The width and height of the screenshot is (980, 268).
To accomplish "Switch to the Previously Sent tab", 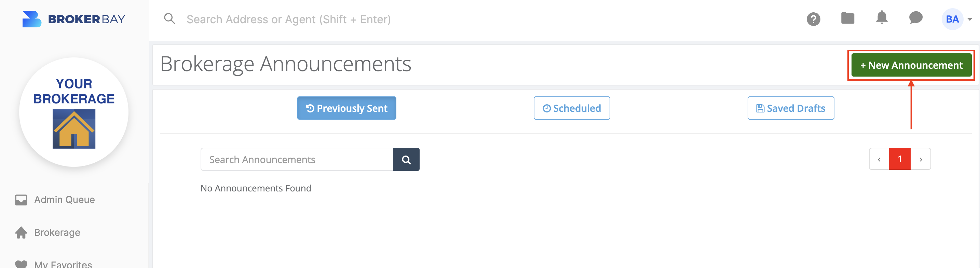I will point(346,108).
